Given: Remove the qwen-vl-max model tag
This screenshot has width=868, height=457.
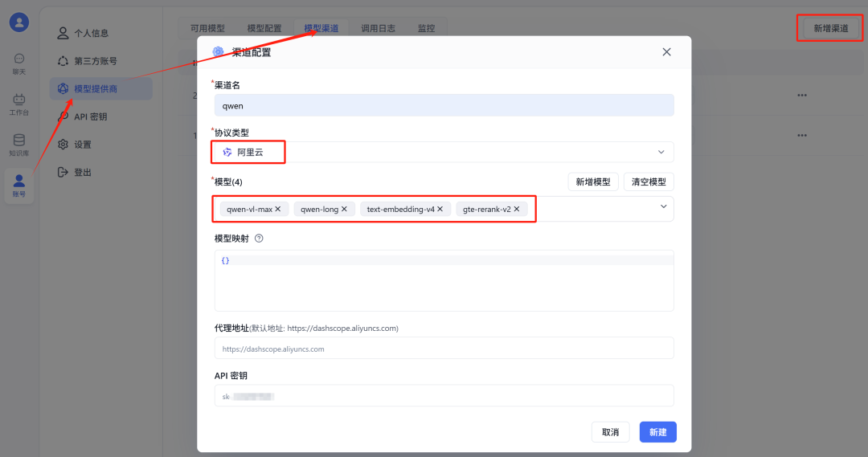Looking at the screenshot, I should 278,209.
